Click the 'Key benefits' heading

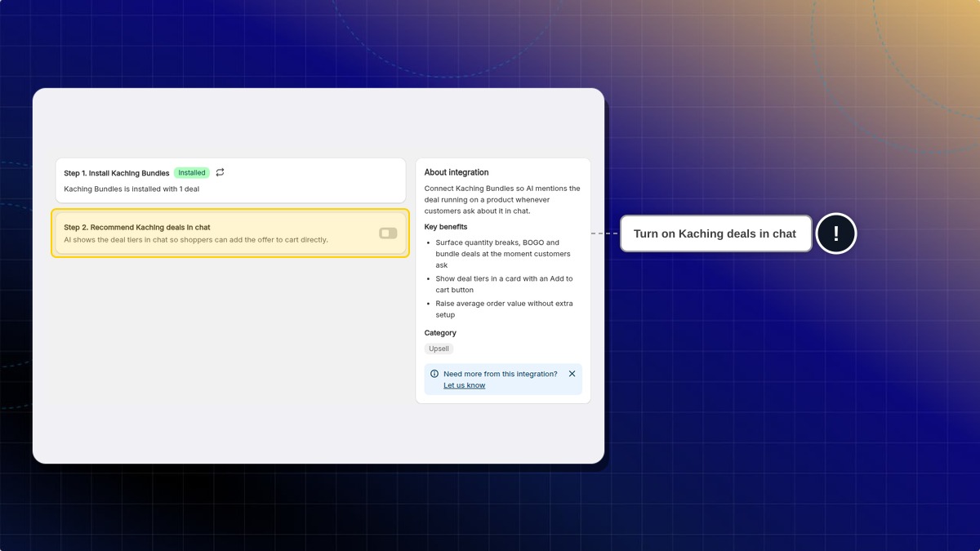pyautogui.click(x=446, y=227)
